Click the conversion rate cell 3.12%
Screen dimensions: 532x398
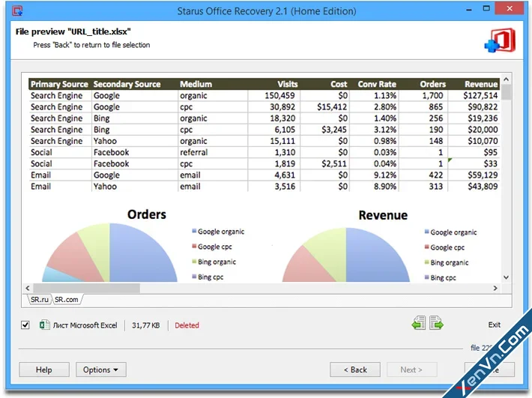[x=384, y=130]
